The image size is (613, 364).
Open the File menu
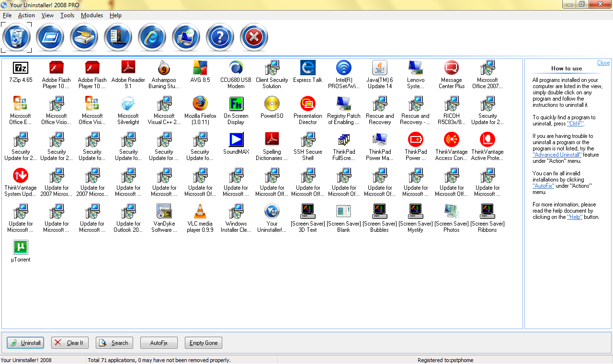coord(7,15)
